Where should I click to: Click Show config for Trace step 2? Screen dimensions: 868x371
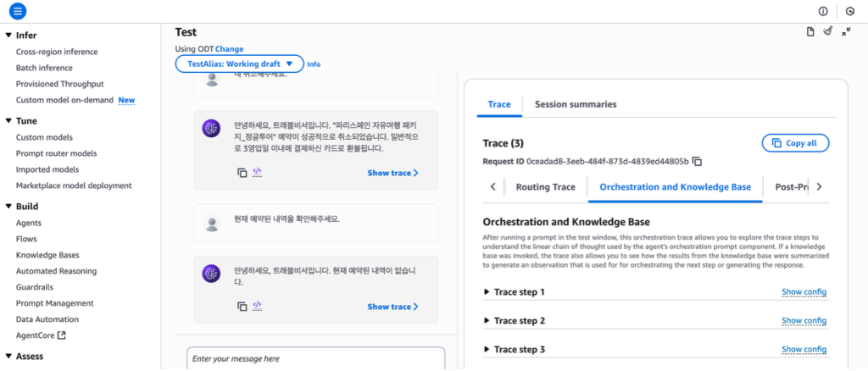click(x=804, y=321)
